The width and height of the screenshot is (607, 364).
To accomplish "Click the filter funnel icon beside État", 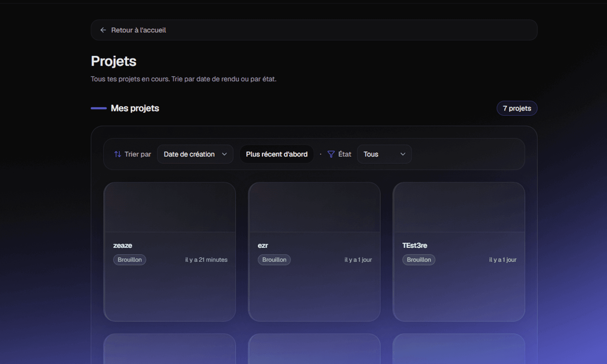I will [331, 154].
